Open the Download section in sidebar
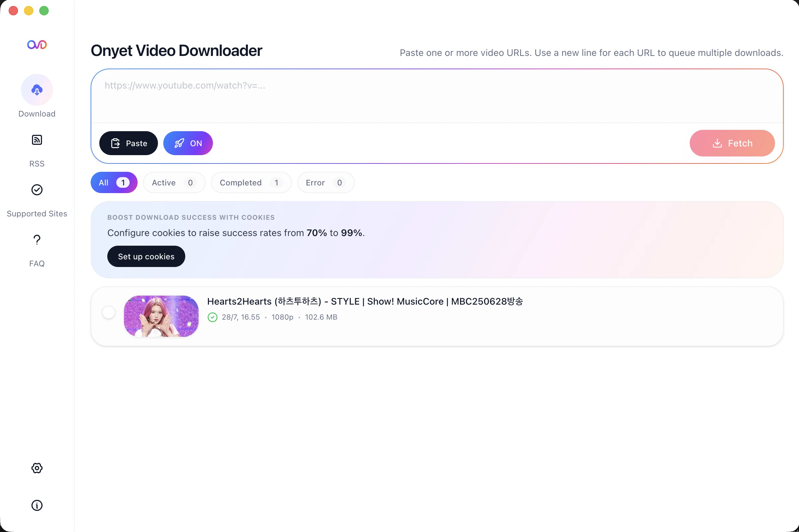Image resolution: width=799 pixels, height=532 pixels. tap(37, 96)
